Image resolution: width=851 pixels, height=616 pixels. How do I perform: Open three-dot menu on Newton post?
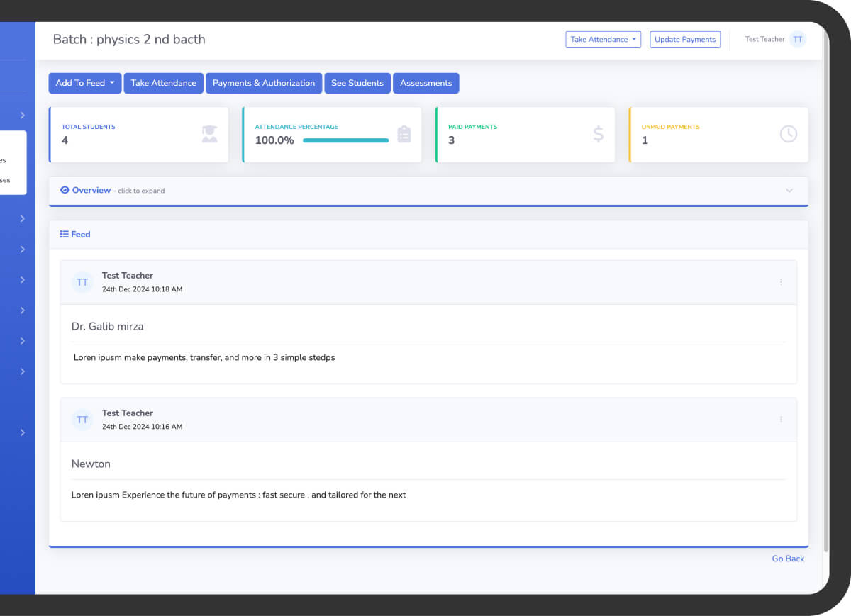(x=781, y=420)
